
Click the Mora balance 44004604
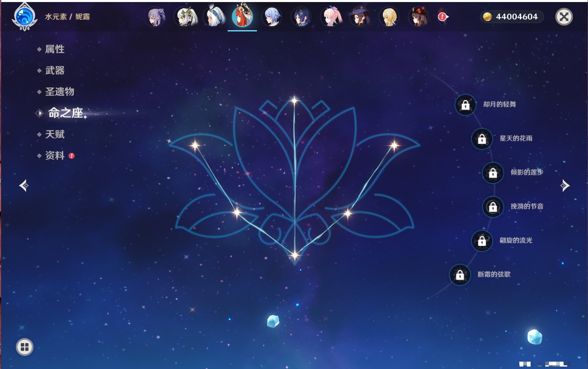511,17
